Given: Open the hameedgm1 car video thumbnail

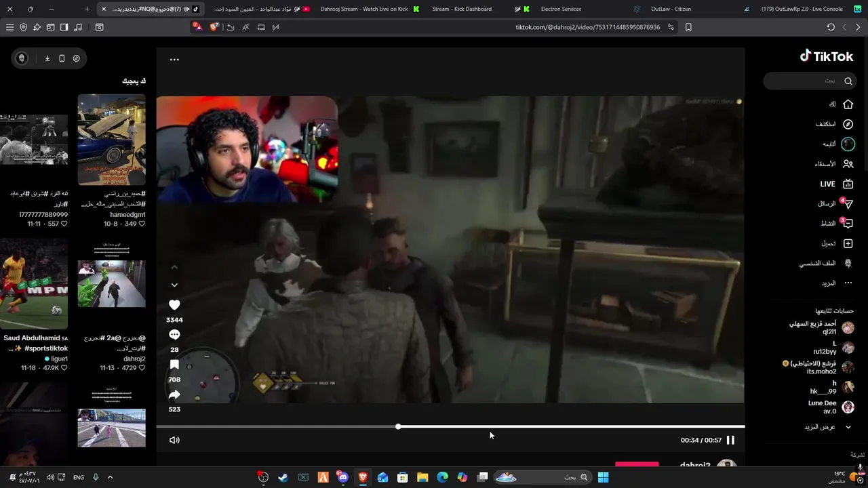Looking at the screenshot, I should [x=111, y=140].
